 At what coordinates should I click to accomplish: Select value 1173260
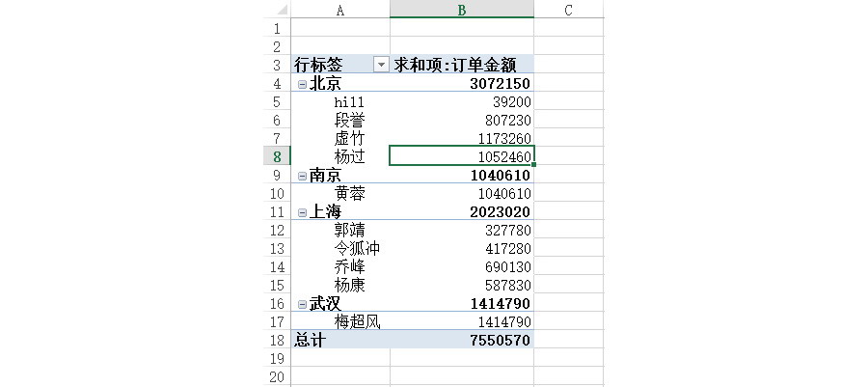462,138
